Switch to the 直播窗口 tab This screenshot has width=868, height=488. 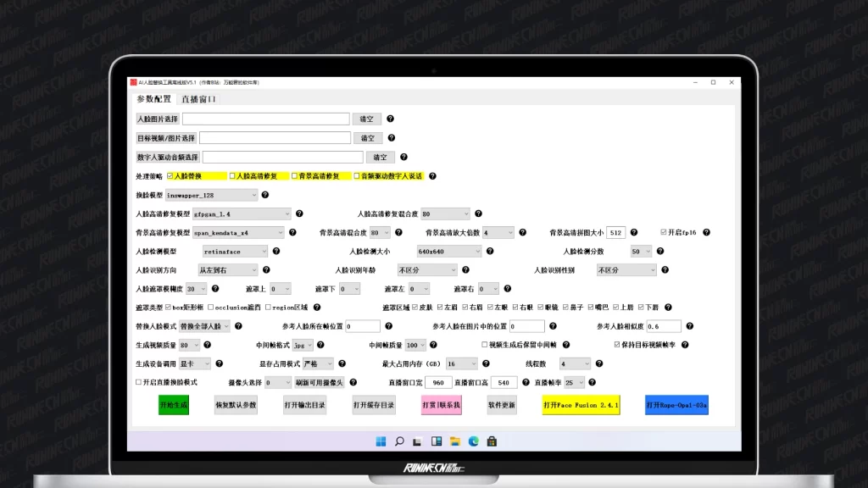tap(198, 99)
